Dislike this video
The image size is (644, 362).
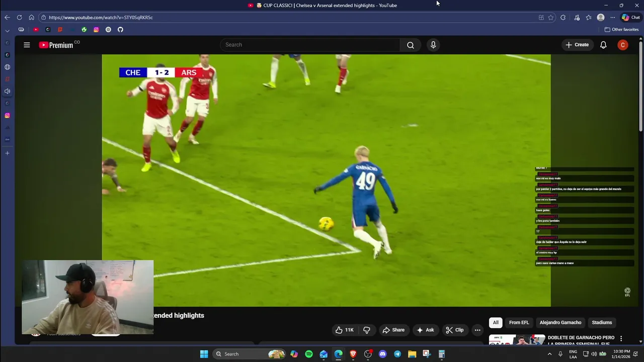coord(367,330)
